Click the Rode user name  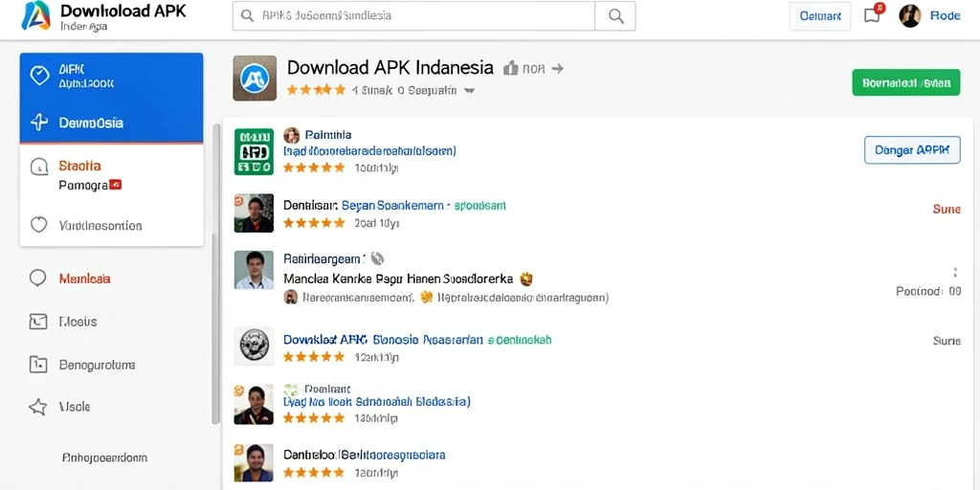(x=945, y=15)
